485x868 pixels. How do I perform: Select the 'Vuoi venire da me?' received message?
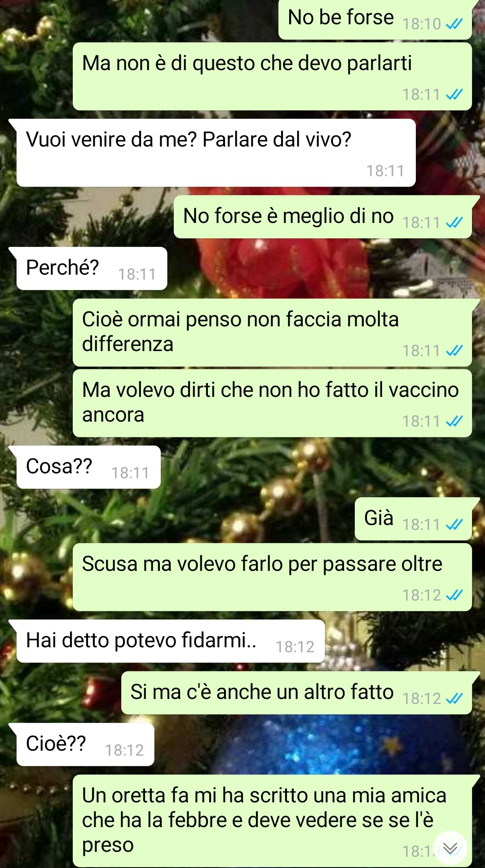point(216,153)
